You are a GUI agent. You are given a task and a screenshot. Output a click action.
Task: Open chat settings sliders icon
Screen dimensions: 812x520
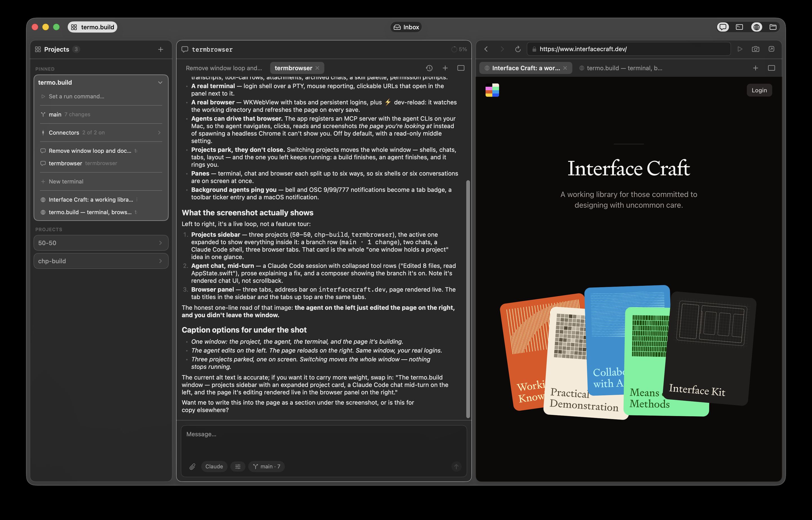tap(238, 466)
